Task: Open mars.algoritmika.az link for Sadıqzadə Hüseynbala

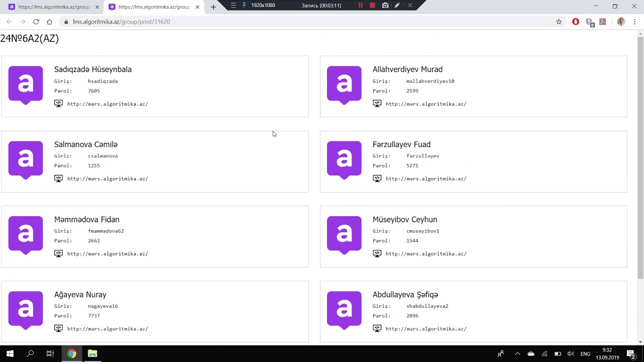Action: point(108,104)
